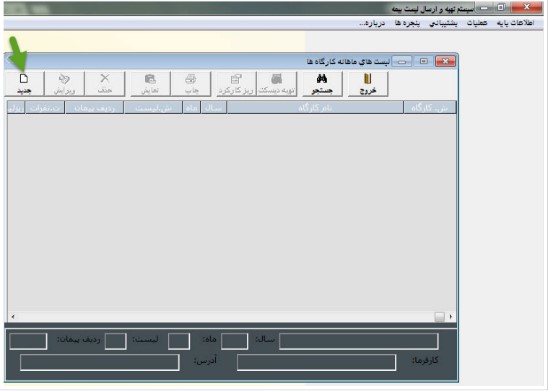Open the پشتیبانی menu

click(x=443, y=23)
